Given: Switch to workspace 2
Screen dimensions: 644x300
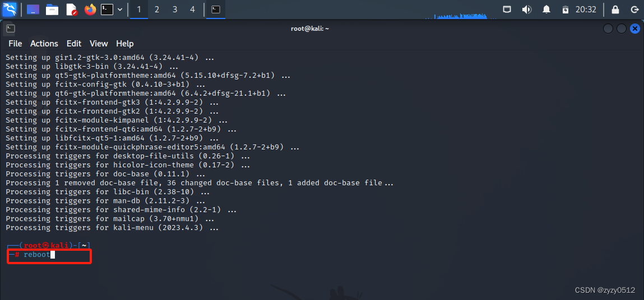Looking at the screenshot, I should (x=157, y=10).
